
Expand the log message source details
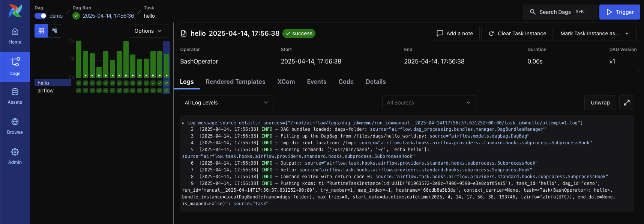183,123
